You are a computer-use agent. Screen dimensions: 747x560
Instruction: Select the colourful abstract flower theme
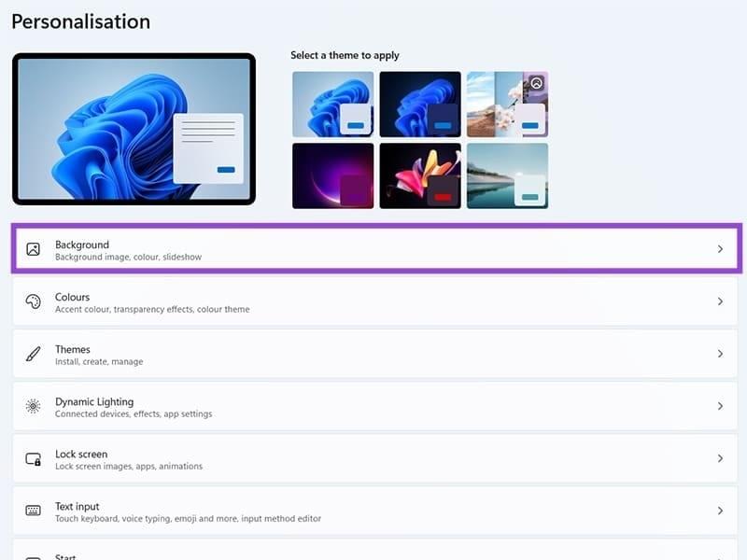pos(420,176)
